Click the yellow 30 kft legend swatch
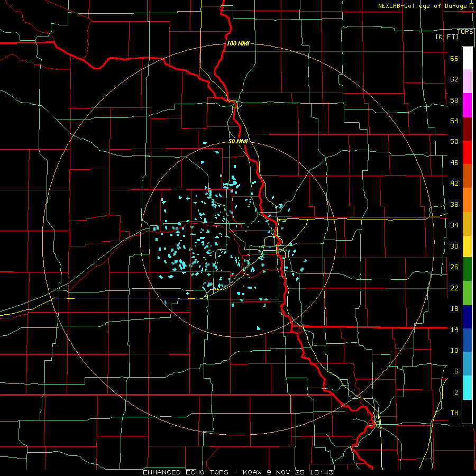Viewport: 476px width, 476px height. [x=467, y=246]
